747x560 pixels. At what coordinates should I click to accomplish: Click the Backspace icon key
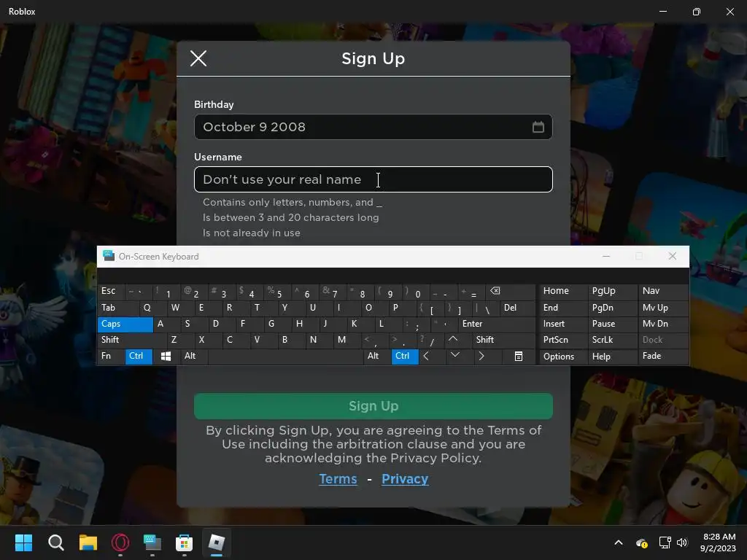pos(510,292)
